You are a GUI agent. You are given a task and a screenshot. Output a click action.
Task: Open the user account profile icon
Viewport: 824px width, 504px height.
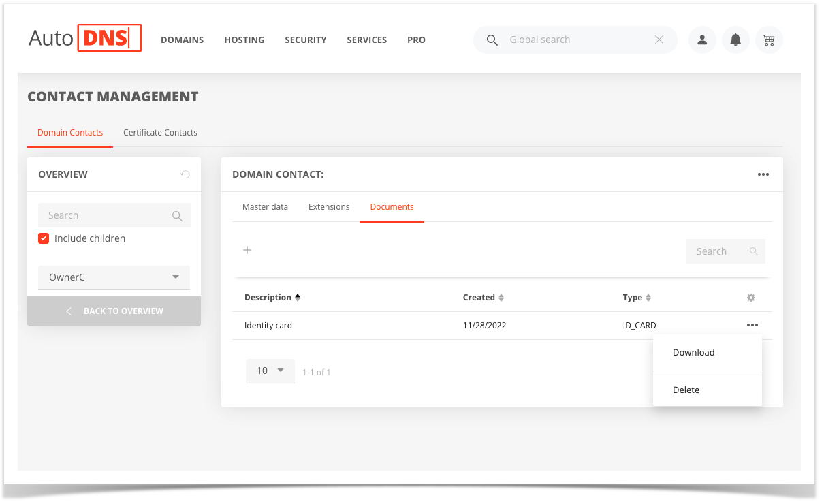click(x=702, y=40)
